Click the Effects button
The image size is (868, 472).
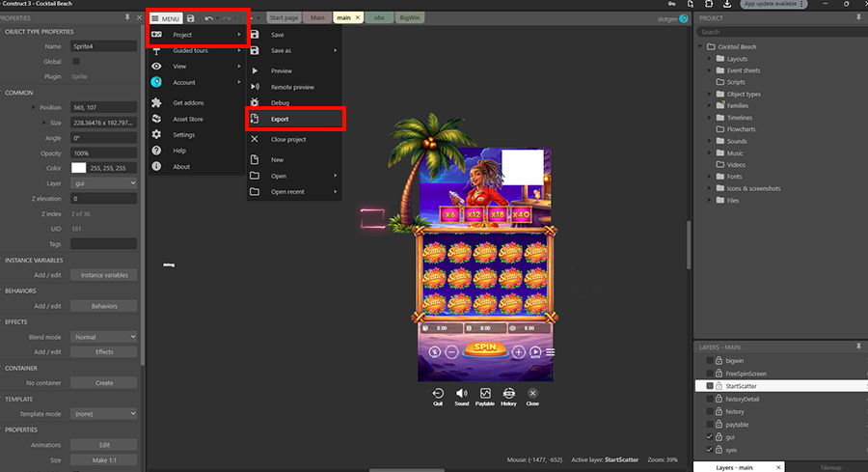coord(103,351)
